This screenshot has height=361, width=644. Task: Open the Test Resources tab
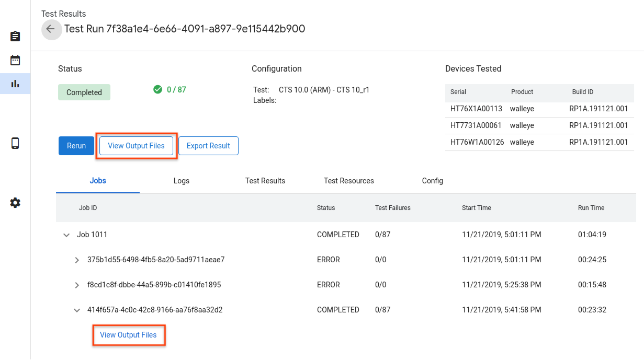point(349,181)
